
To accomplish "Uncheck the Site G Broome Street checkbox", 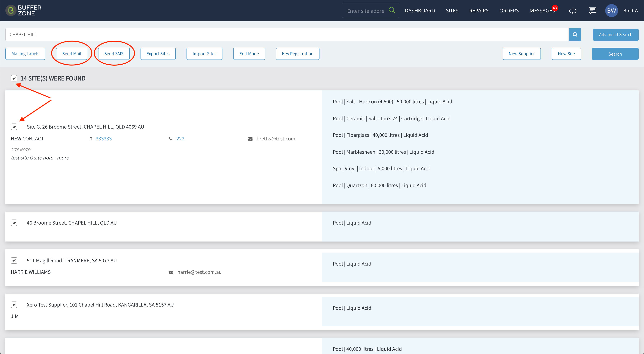I will pos(14,127).
